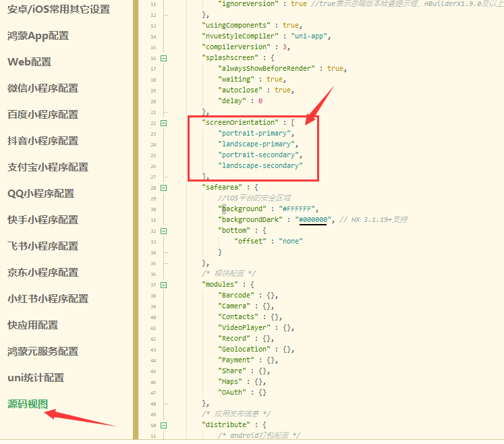Go to 抖音小程序配置
504x444 pixels.
tap(43, 141)
